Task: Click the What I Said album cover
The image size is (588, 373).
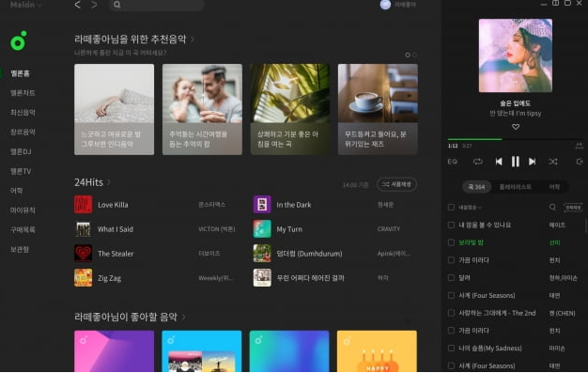Action: [x=84, y=229]
